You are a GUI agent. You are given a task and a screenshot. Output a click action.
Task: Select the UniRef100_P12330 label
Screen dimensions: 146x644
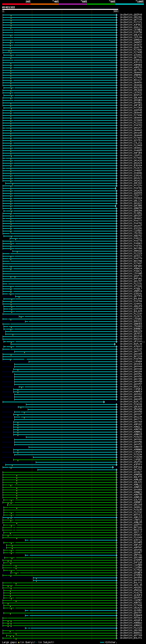[131, 314]
